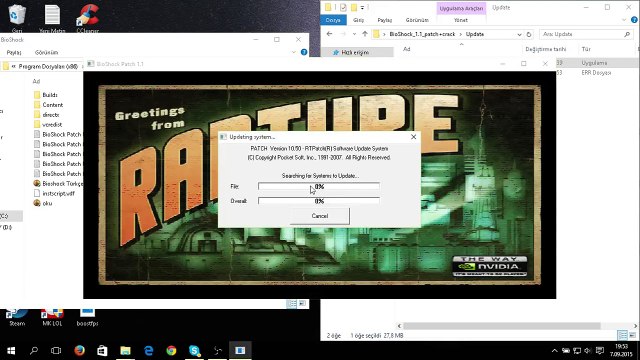Click BioShock_1.1_patch+crack breadcrumb
This screenshot has height=360, width=640.
tap(422, 34)
